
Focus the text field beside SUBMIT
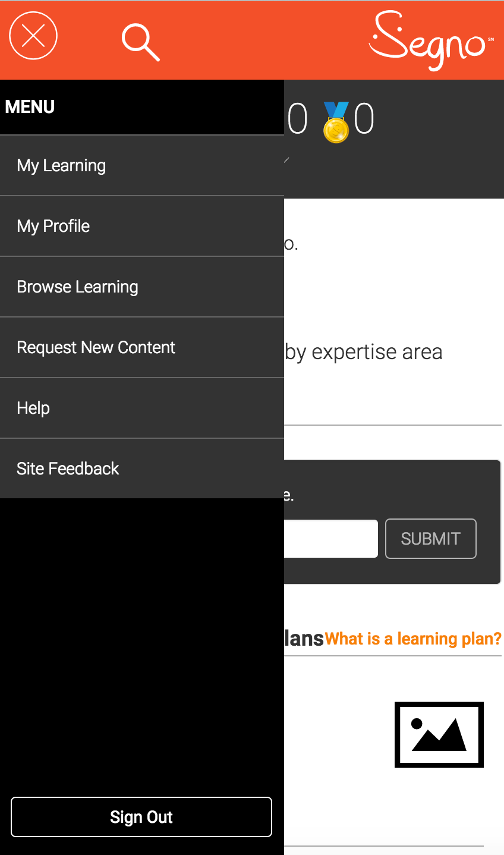coord(331,539)
